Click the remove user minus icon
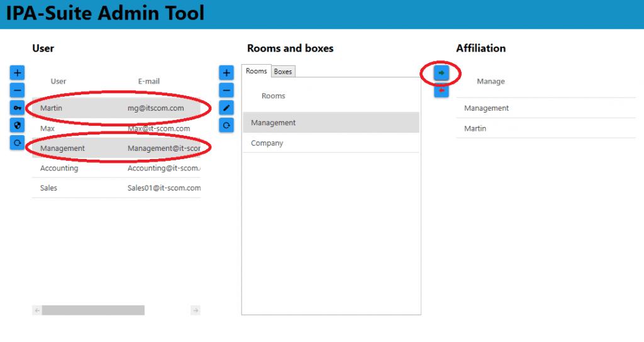Screen dimensions: 644x342 click(17, 91)
